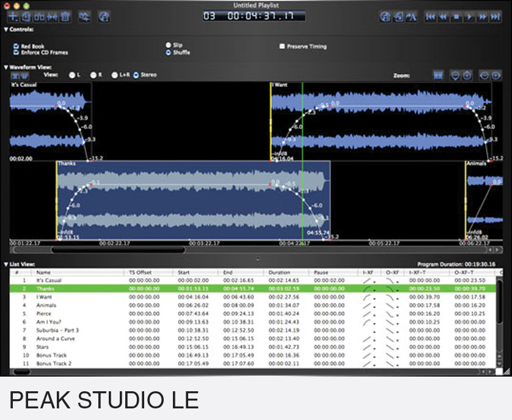The width and height of the screenshot is (512, 420).
Task: Click the Fast-forward transport button
Action: coord(483,17)
